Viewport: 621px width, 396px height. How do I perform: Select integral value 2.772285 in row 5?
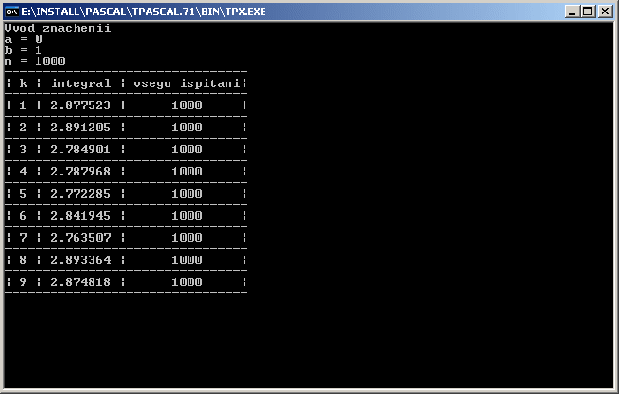[x=80, y=194]
